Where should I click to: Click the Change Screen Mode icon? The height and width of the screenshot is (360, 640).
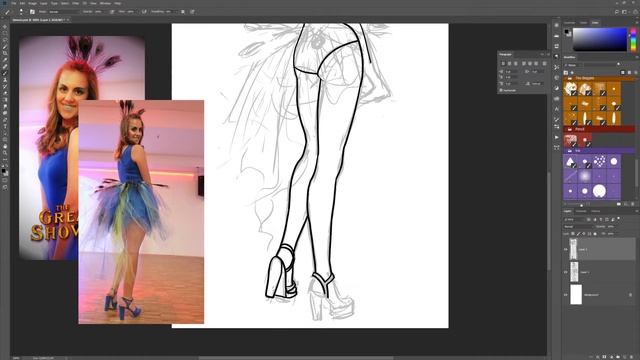[x=5, y=187]
